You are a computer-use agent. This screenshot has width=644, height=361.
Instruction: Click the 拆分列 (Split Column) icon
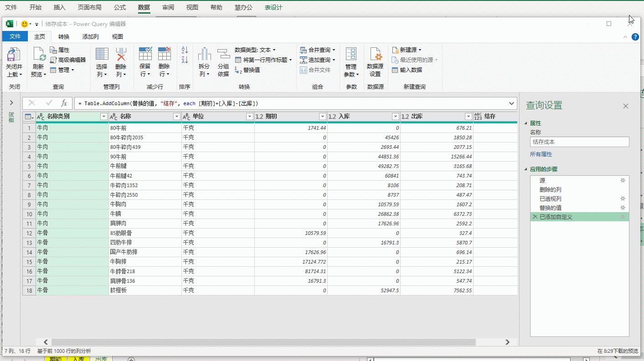coord(204,54)
